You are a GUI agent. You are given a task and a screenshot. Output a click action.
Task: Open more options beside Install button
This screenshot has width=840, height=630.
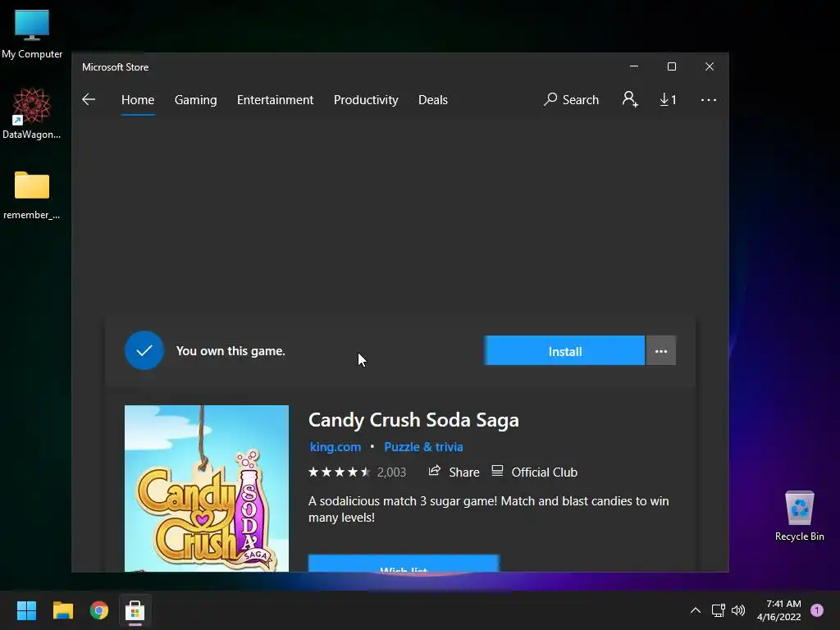point(661,351)
